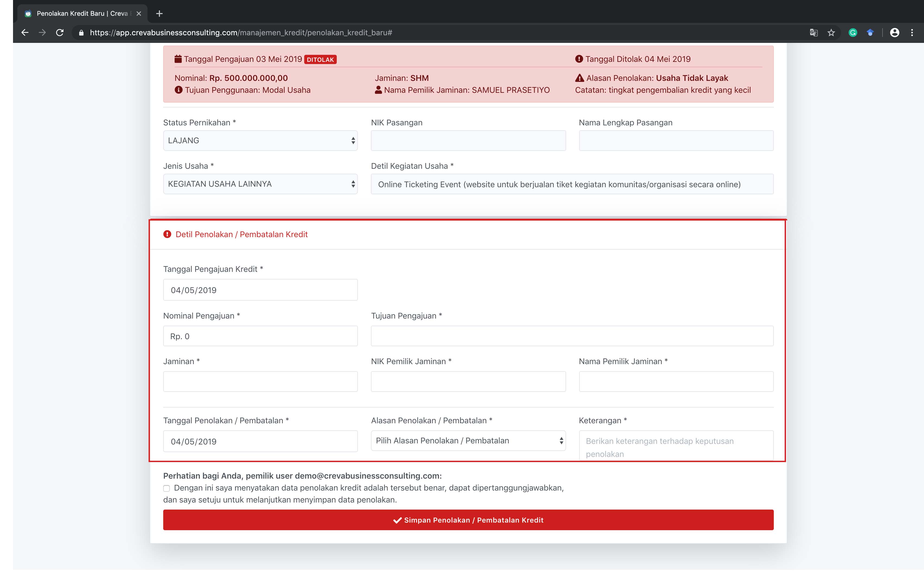The image size is (924, 585).
Task: Click the calendar icon by Tanggal Pengajuan
Action: (x=178, y=59)
